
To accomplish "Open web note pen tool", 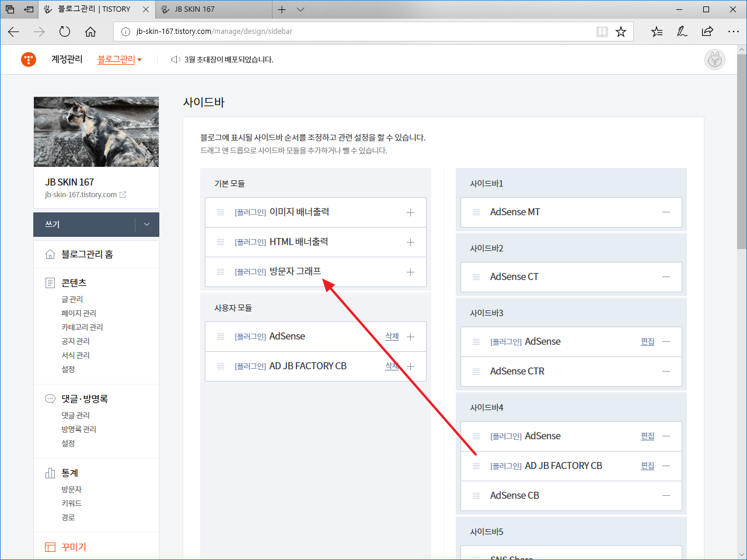I will [x=682, y=32].
